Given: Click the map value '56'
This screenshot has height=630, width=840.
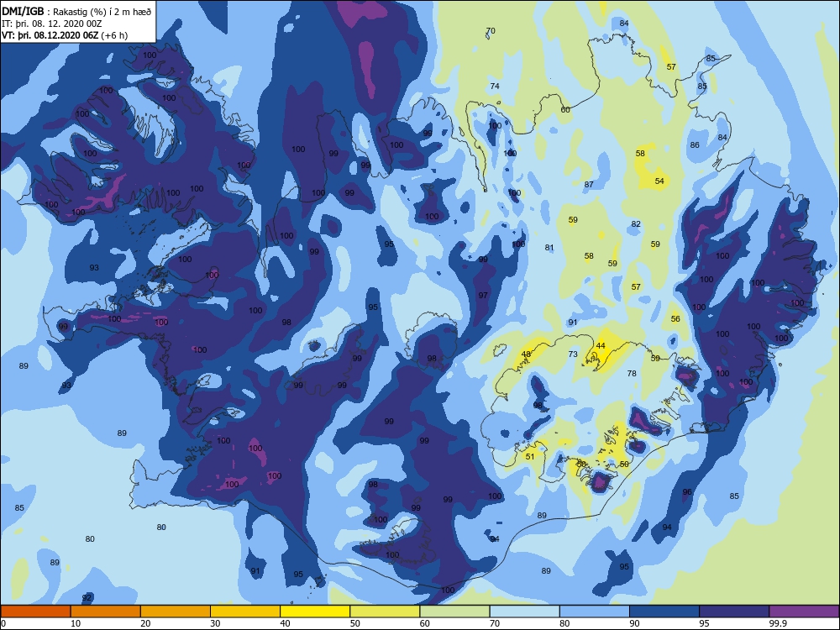Looking at the screenshot, I should [x=675, y=318].
